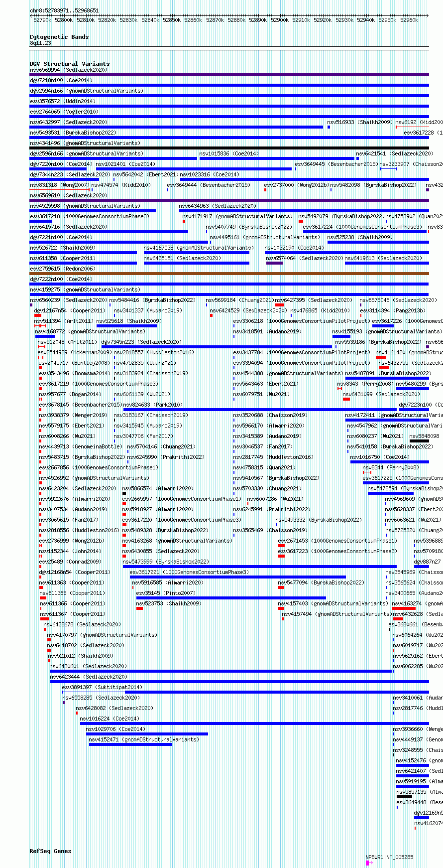The height and width of the screenshot is (868, 443).
Task: Click the NPBWR1 magenta gene arrow glyph
Action: [x=369, y=863]
